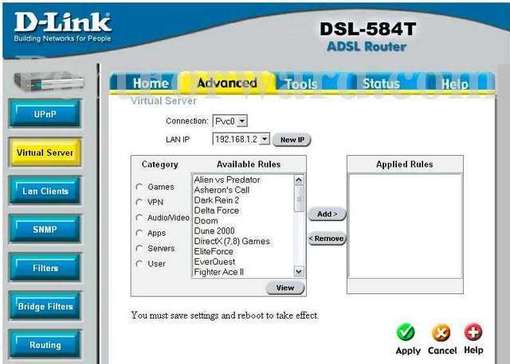510x364 pixels.
Task: Click the Add > button
Action: [327, 214]
